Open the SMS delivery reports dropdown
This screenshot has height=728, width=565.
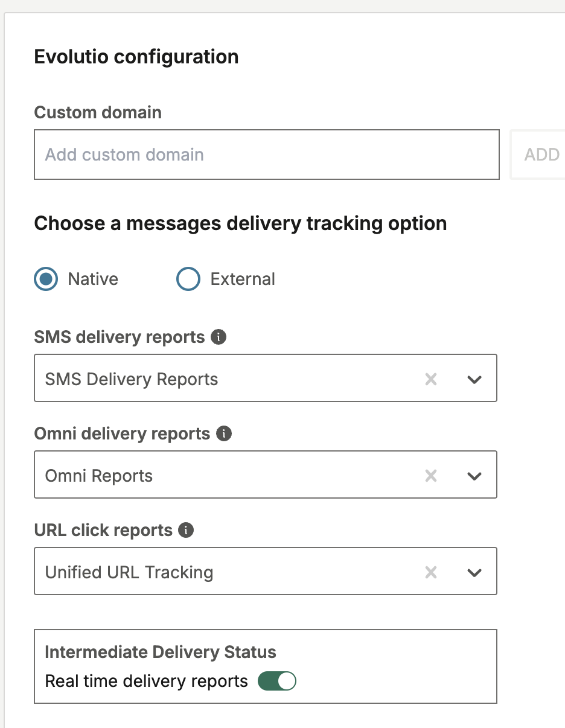(474, 378)
